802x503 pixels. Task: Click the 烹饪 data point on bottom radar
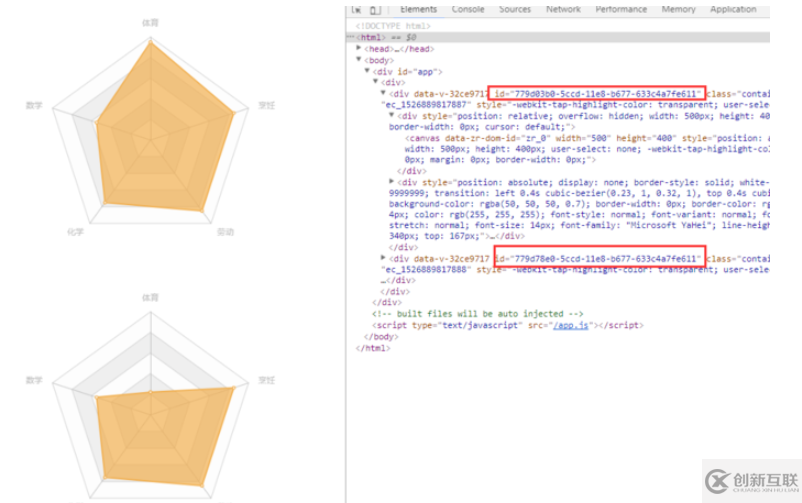click(233, 388)
